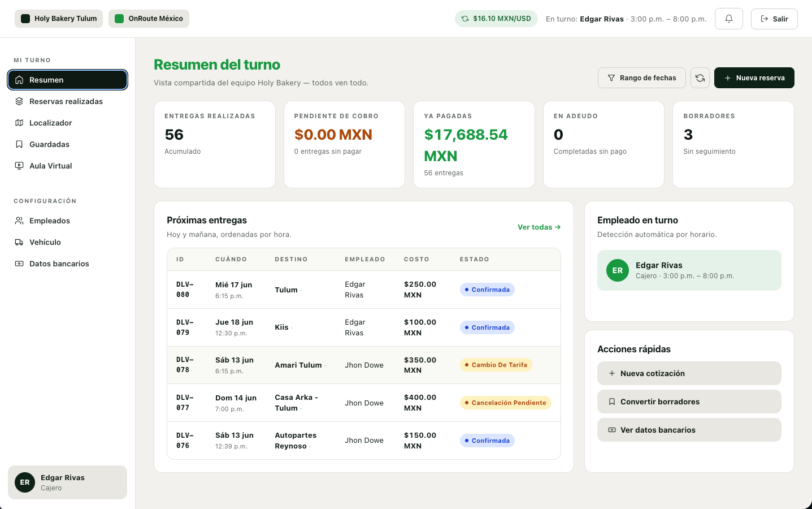
Task: Click the funnel icon in Rango de fechas
Action: tap(611, 78)
